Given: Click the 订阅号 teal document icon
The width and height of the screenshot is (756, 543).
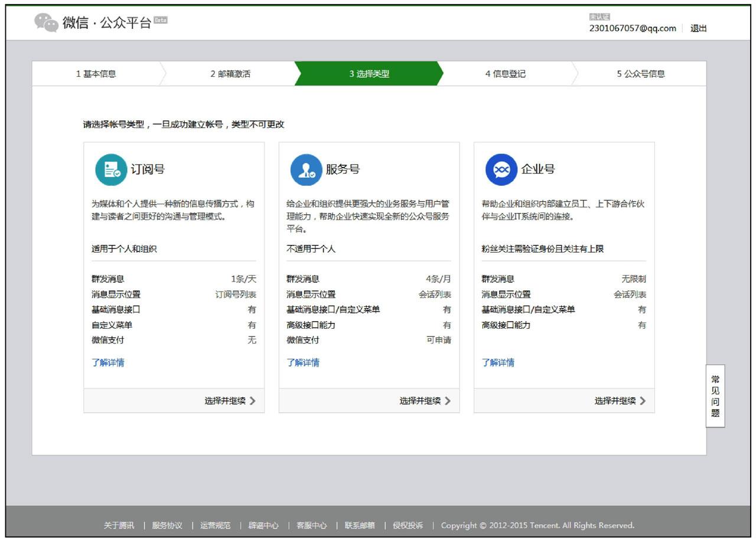Looking at the screenshot, I should coord(111,170).
